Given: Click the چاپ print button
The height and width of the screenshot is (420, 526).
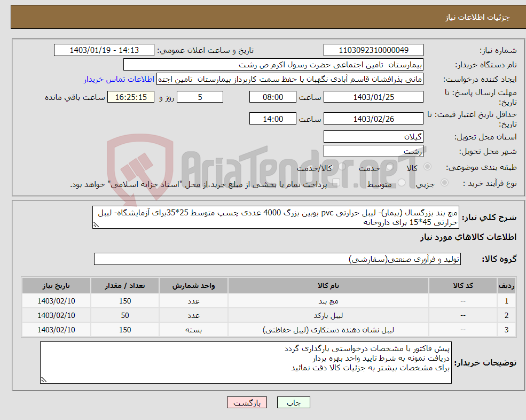Looking at the screenshot, I should point(294,402).
